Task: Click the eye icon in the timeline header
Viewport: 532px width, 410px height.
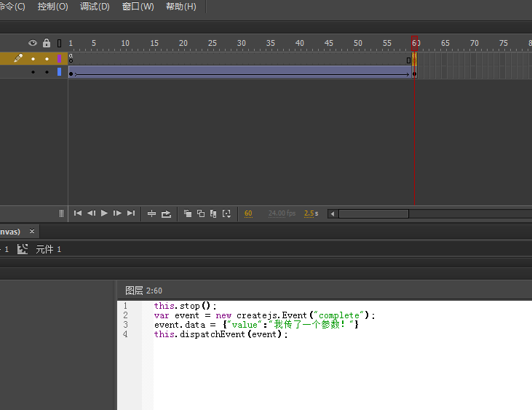Action: click(x=33, y=43)
